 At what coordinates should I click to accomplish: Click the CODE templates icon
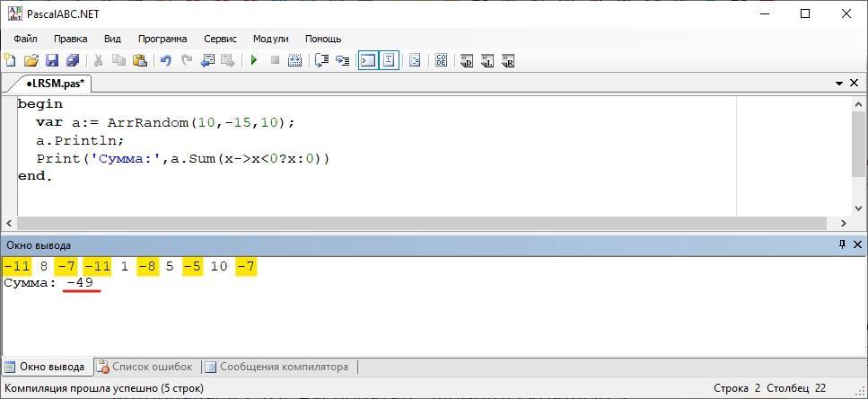click(x=442, y=60)
